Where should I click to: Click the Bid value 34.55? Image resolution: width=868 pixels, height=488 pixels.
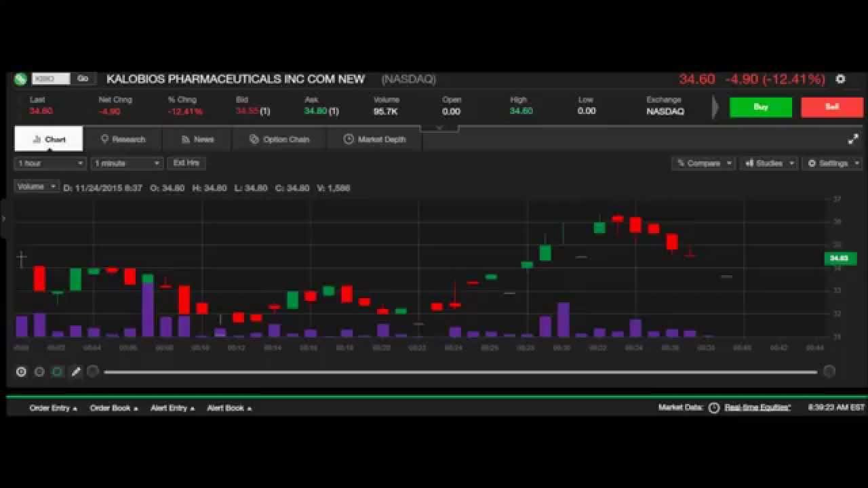[247, 111]
